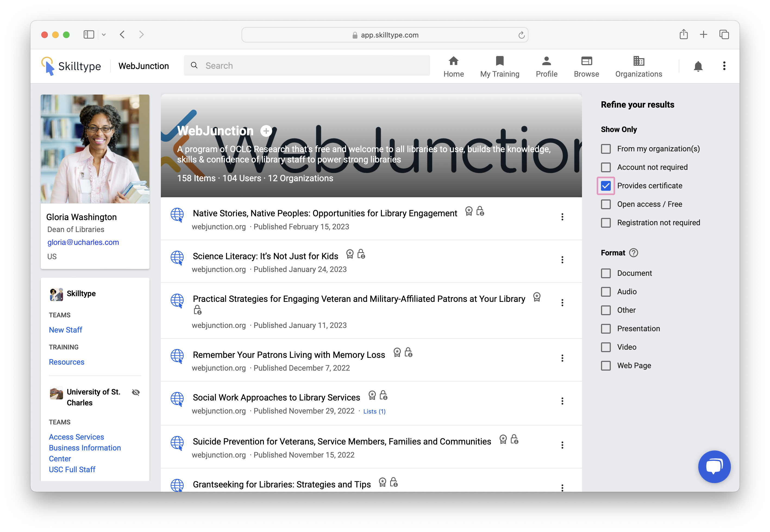The width and height of the screenshot is (770, 532).
Task: Open header three-dot overflow menu
Action: click(x=724, y=66)
